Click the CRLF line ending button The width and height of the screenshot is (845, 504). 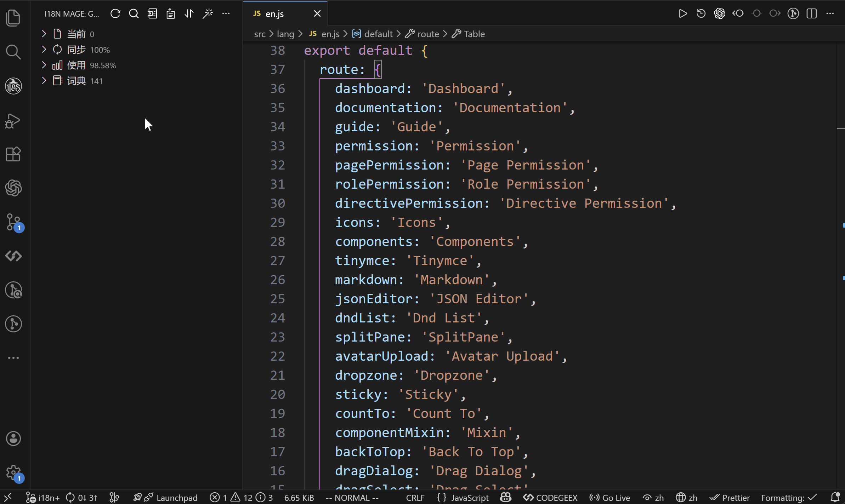(415, 498)
